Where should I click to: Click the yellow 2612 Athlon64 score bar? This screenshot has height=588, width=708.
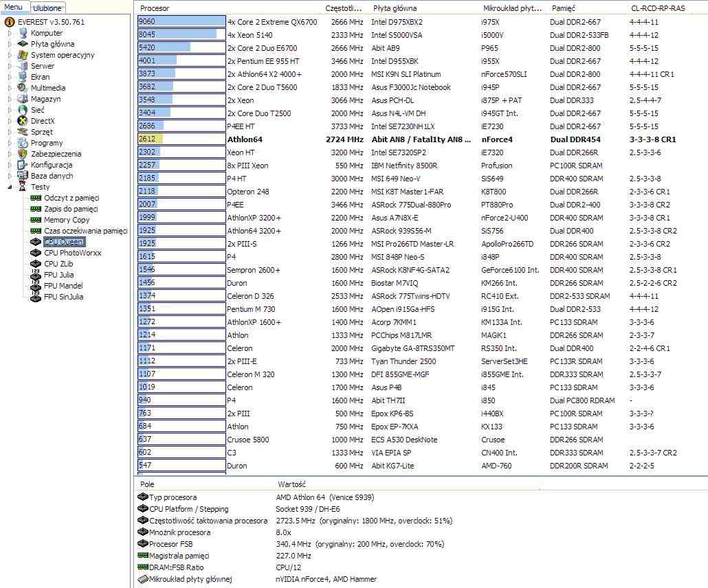181,139
